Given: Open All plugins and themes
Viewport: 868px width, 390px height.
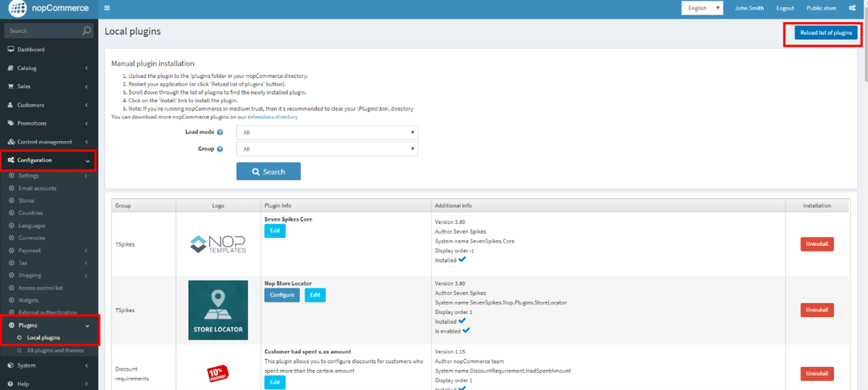Looking at the screenshot, I should tap(55, 351).
